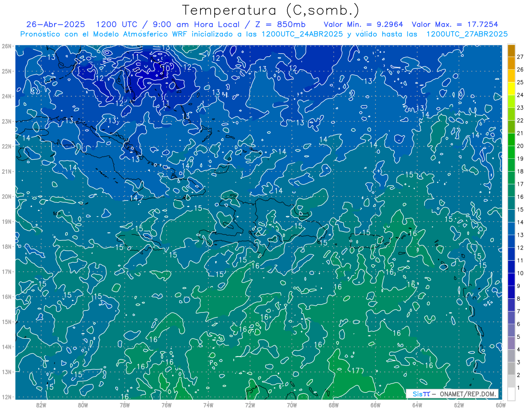Click the "19N" latitude axis label
Image resolution: width=532 pixels, height=411 pixels.
[6, 222]
